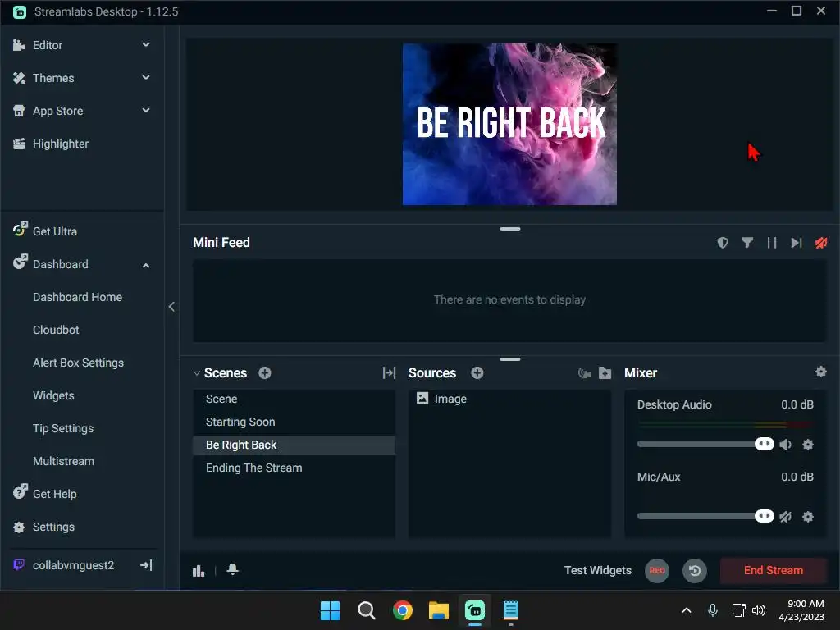Viewport: 840px width, 630px height.
Task: Adjust the Mic/Aux volume slider
Action: click(x=764, y=516)
